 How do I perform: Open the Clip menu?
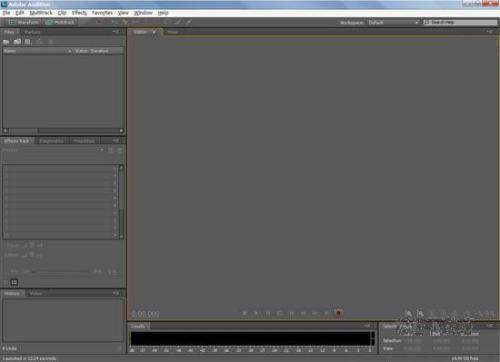[x=62, y=13]
